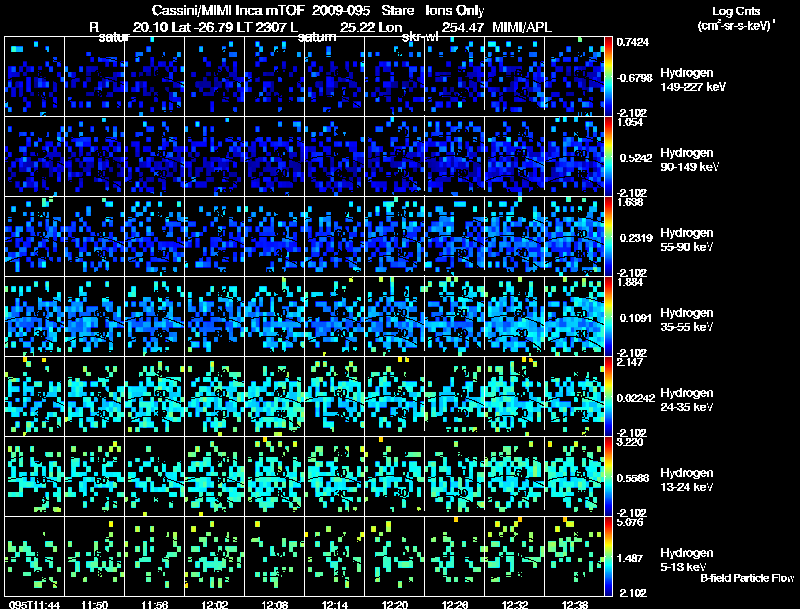This screenshot has width=800, height=609.
Task: Select the 1.884 colorbar maximum value
Action: [630, 282]
